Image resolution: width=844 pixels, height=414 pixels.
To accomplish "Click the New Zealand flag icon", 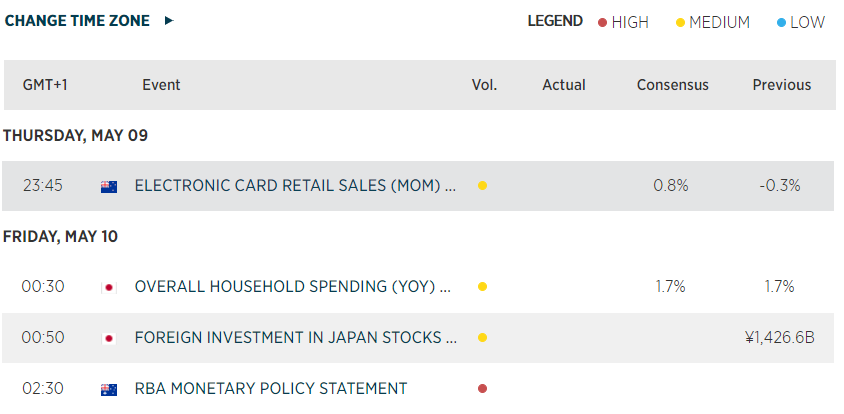I will 109,186.
